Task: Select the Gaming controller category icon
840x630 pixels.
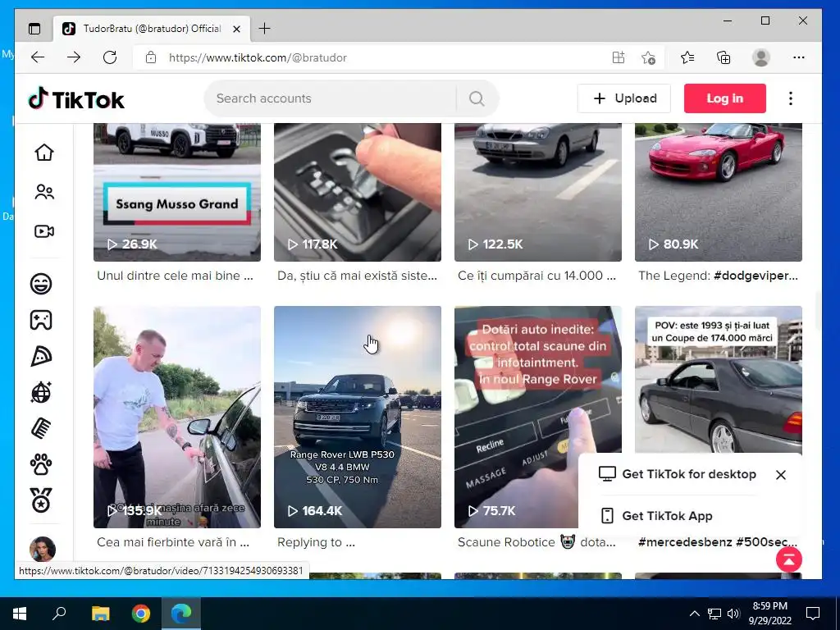Action: [41, 320]
